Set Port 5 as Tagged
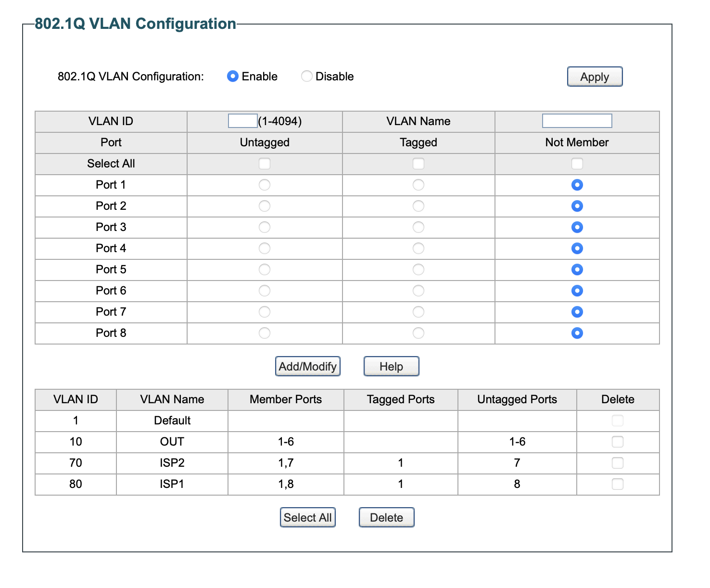The width and height of the screenshot is (710, 588). (x=418, y=269)
